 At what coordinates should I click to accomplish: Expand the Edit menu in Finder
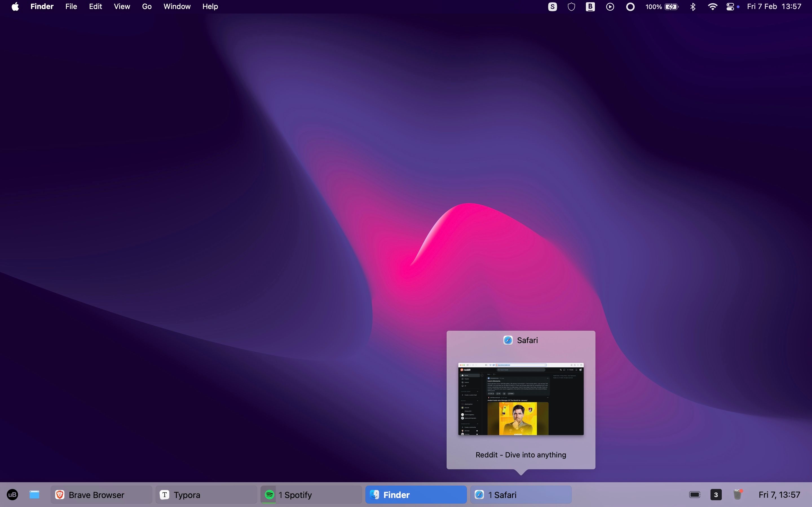[x=95, y=6]
